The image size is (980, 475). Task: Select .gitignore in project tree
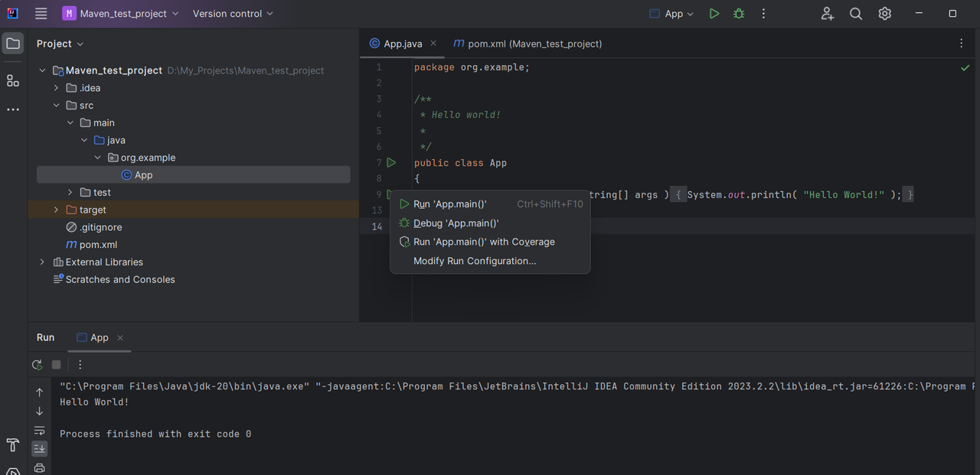tap(94, 227)
